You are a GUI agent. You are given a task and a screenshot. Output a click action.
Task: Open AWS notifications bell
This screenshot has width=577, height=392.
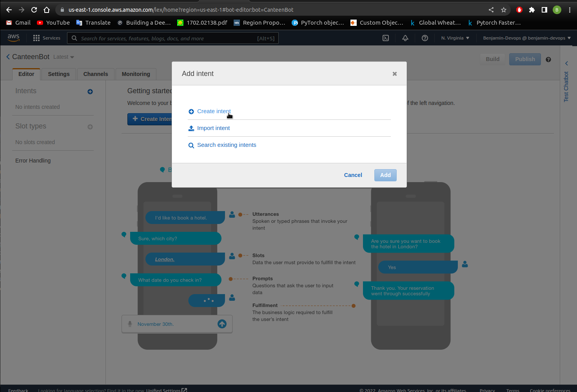tap(405, 38)
